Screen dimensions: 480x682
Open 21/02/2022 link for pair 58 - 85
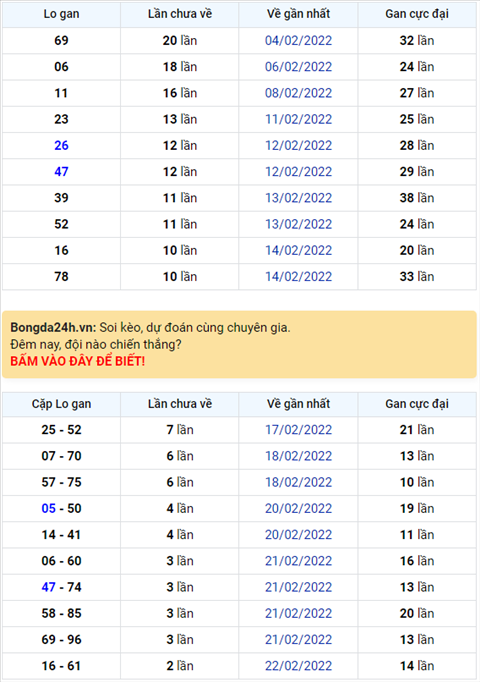tap(298, 613)
